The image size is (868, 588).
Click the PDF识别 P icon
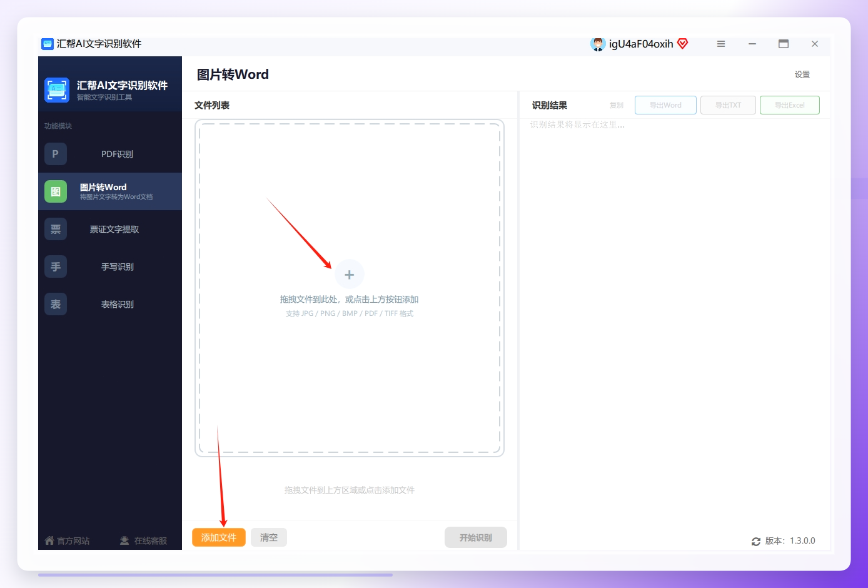(x=56, y=154)
